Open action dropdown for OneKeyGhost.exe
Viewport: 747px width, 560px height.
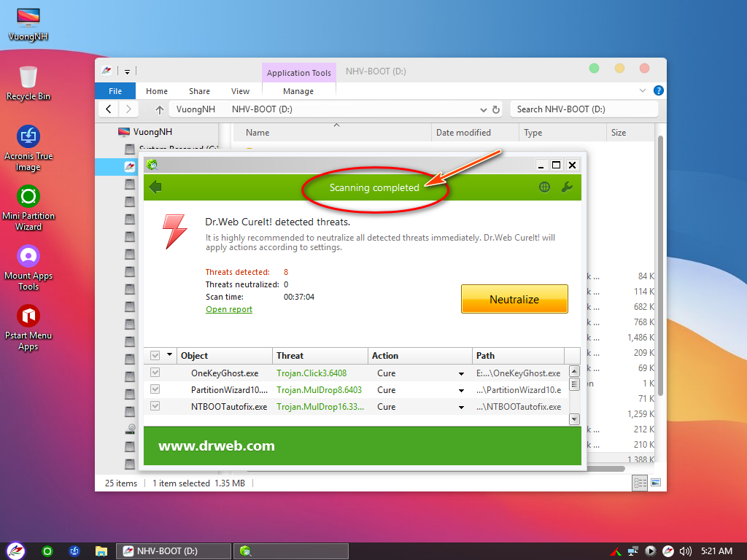pyautogui.click(x=461, y=374)
